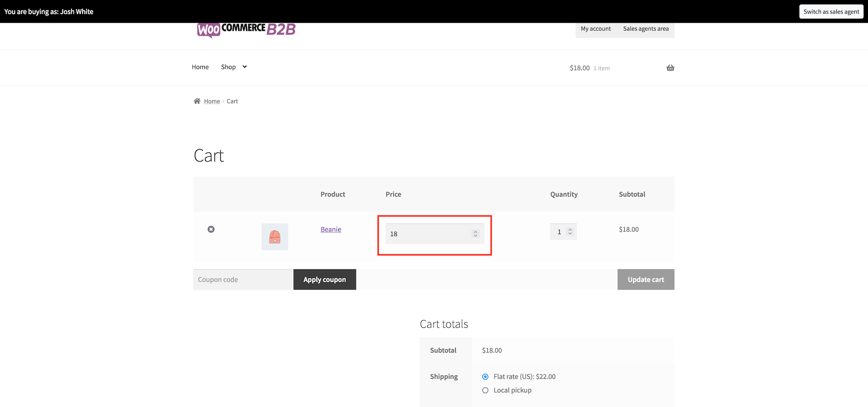This screenshot has height=407, width=868.
Task: Click the Beanie price input field
Action: point(434,234)
